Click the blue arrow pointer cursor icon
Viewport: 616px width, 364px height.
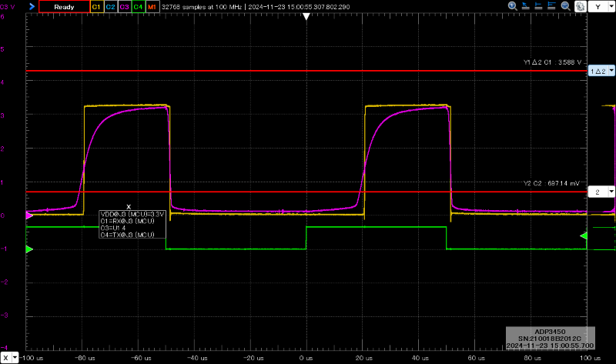click(526, 6)
